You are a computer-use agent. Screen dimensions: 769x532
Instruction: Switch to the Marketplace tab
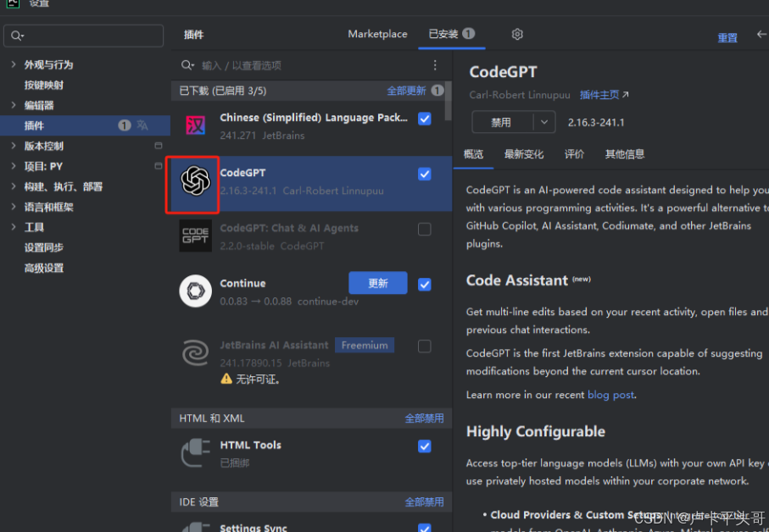tap(377, 34)
